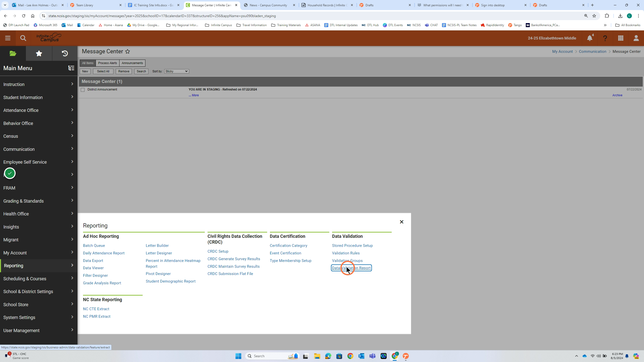Open Outlook from the taskbar

(x=361, y=356)
